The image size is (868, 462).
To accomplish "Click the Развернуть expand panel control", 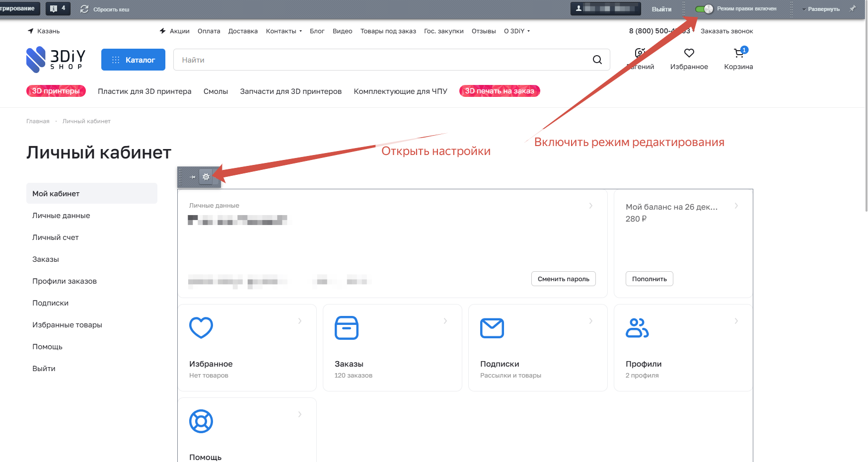I will [x=821, y=9].
